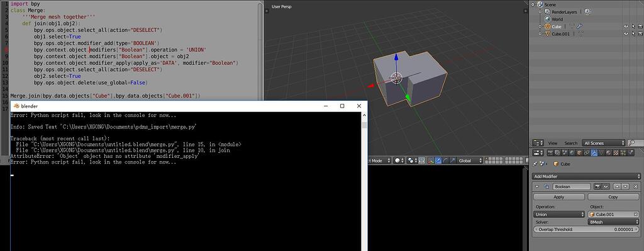Open the viewport shading sphere dropdown

(x=399, y=160)
